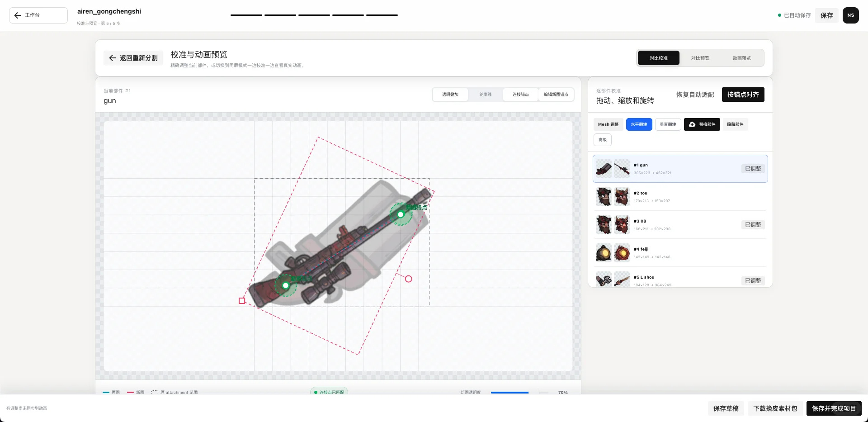Click the original lamp thumbnail in row #4 feiji
Viewport: 868px width, 422px height.
(604, 253)
